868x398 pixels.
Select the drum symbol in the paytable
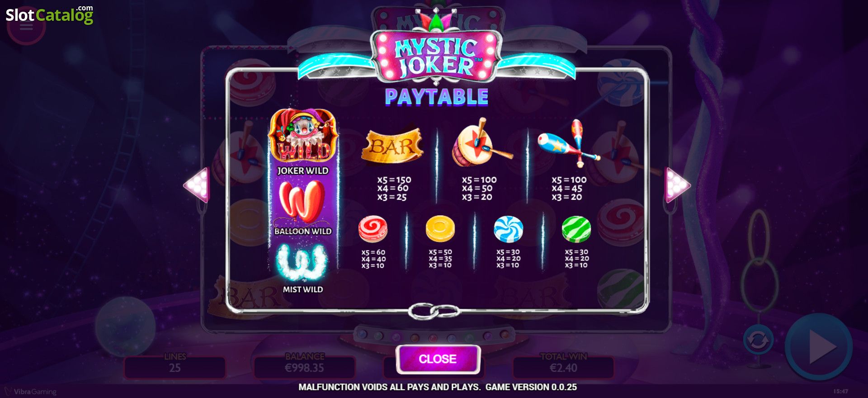pos(481,143)
